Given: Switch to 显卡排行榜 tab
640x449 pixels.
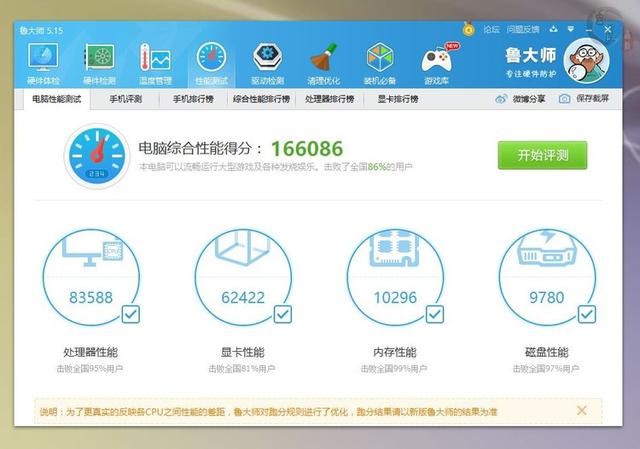Looking at the screenshot, I should pos(398,99).
